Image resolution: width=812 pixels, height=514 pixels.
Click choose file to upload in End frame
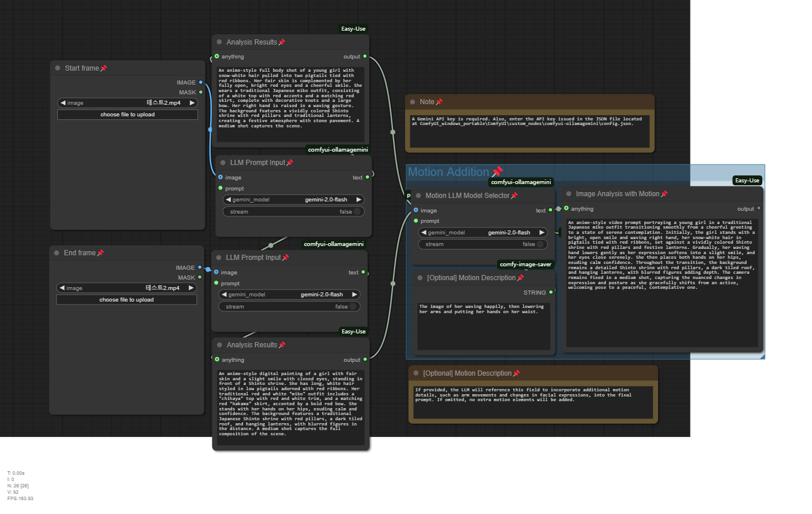(x=126, y=300)
